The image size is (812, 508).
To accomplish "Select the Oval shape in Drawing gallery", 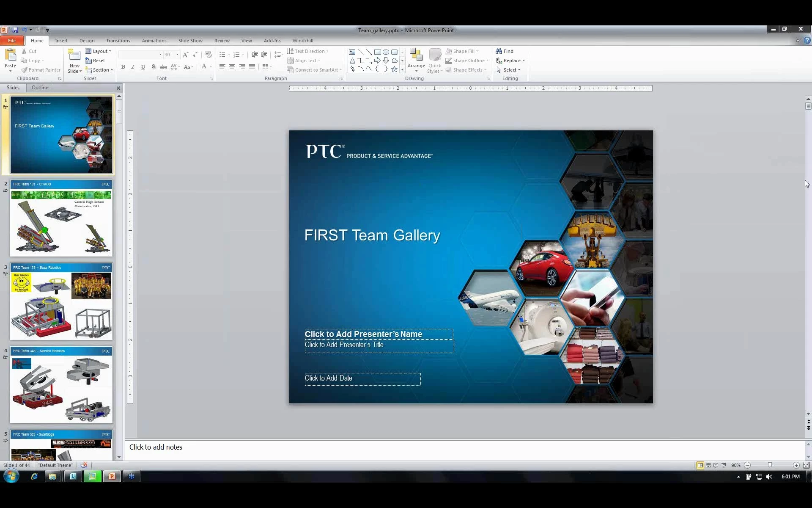I will click(x=386, y=52).
